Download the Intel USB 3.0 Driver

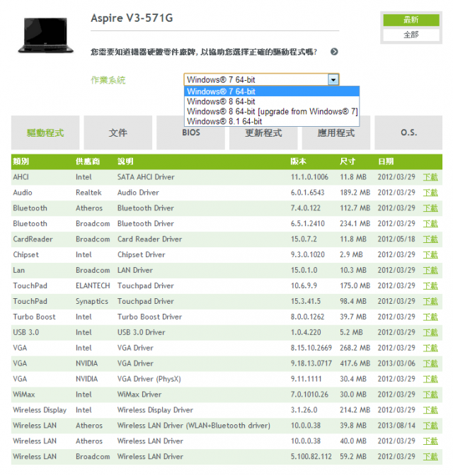(x=430, y=332)
